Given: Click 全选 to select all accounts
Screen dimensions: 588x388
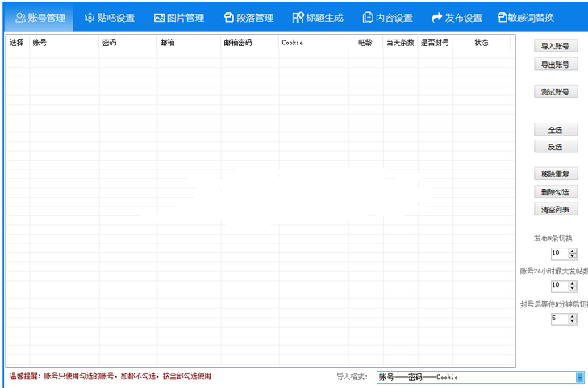Looking at the screenshot, I should 556,130.
